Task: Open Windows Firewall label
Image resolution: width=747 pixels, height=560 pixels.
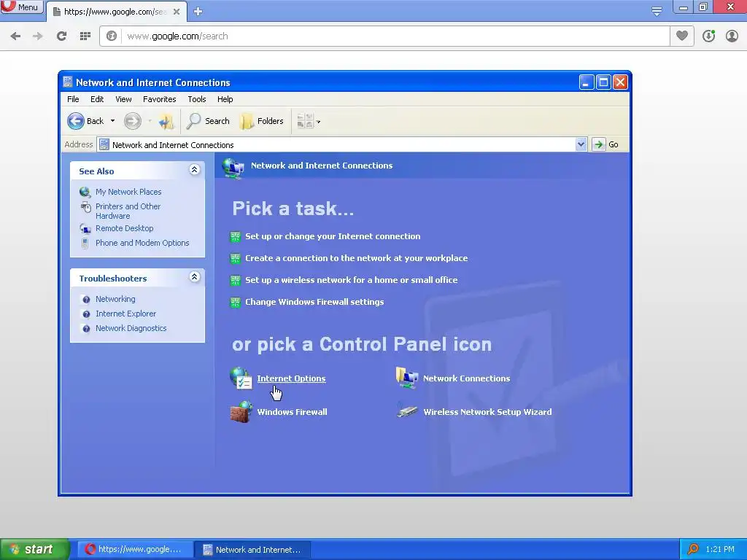Action: tap(292, 412)
